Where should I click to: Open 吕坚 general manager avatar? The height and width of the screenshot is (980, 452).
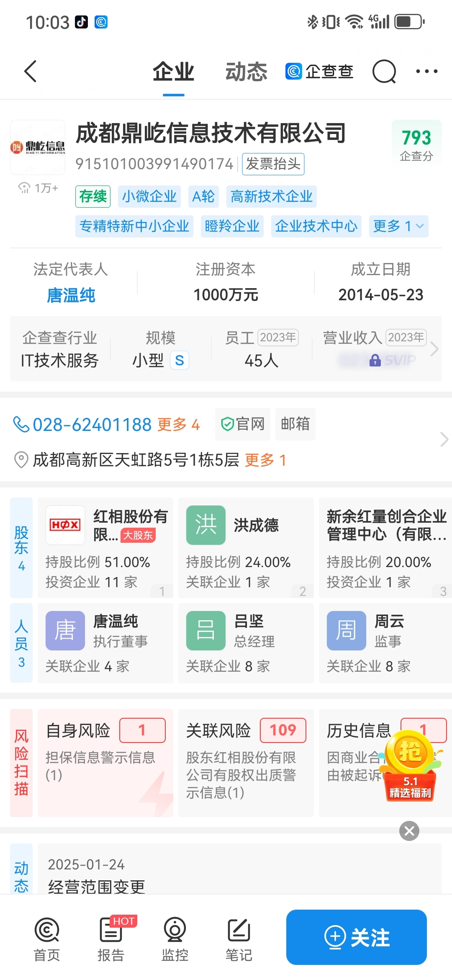click(x=206, y=630)
